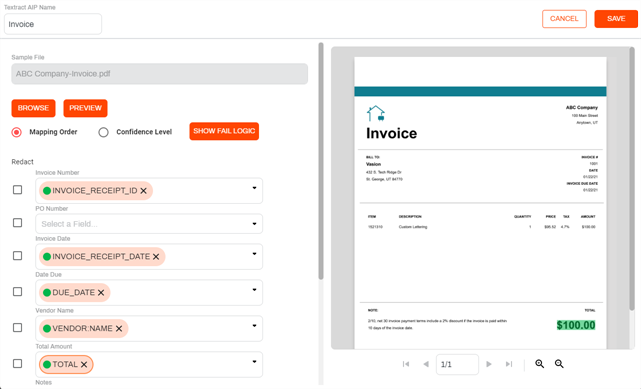
Task: Open the Invoice Date field dropdown
Action: [x=254, y=254]
